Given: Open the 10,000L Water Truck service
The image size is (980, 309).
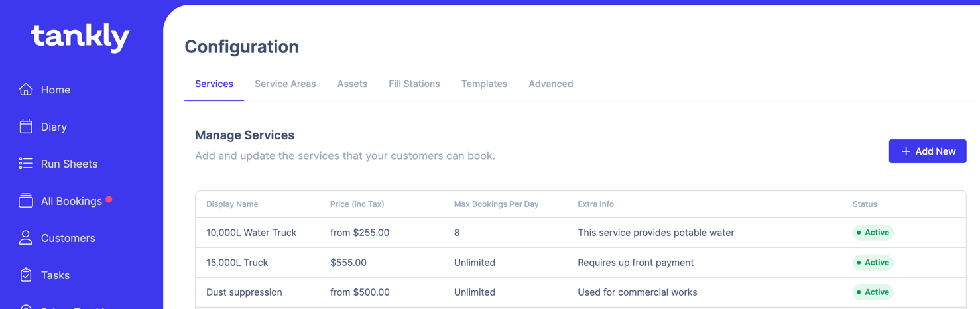Looking at the screenshot, I should coord(251,233).
